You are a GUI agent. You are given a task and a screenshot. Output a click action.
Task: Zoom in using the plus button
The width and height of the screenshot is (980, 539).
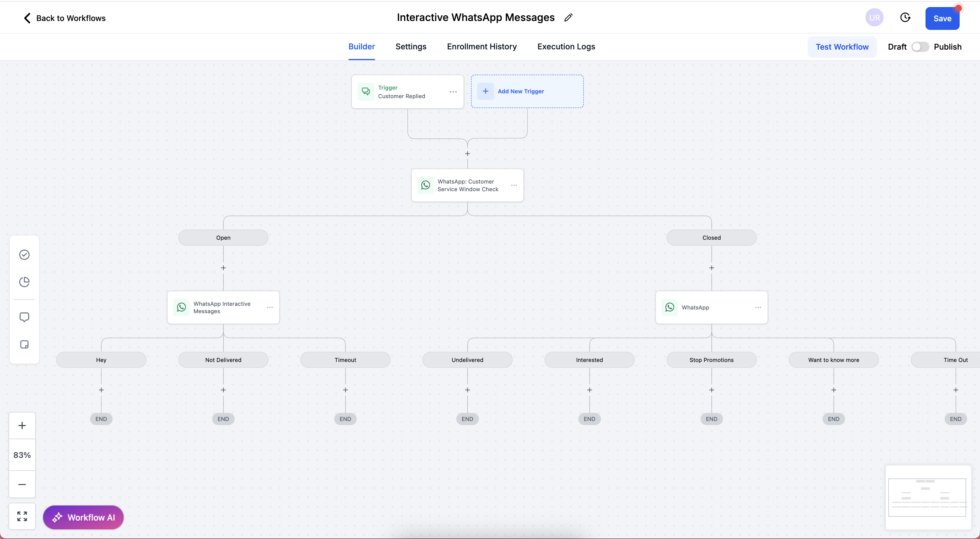22,426
